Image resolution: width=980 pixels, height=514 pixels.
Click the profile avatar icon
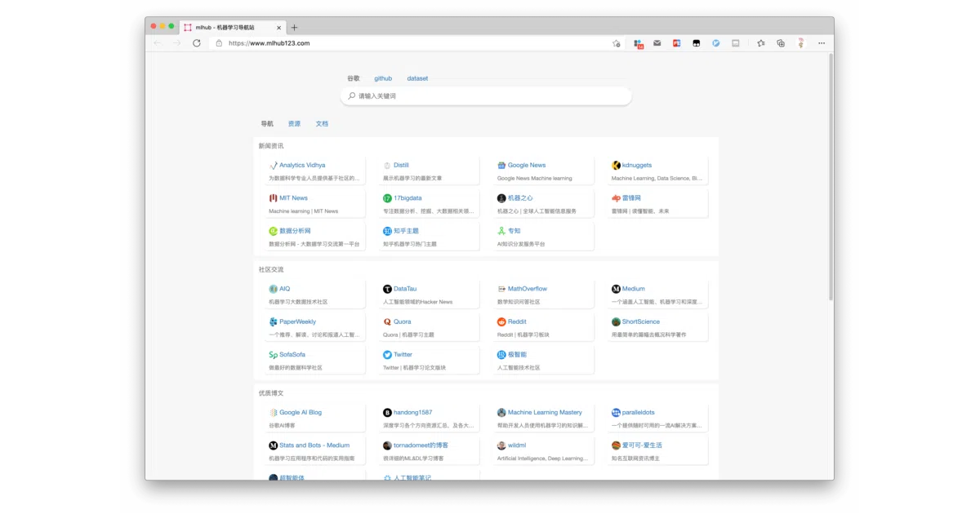pyautogui.click(x=801, y=43)
